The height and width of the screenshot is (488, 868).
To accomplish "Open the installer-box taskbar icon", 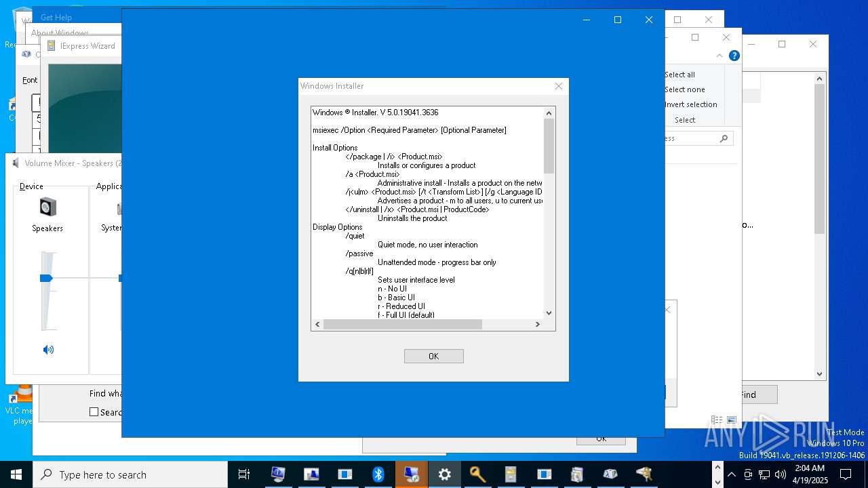I will (x=577, y=474).
